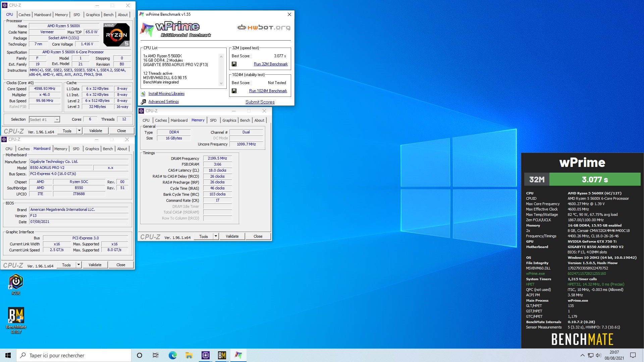This screenshot has width=644, height=362.
Task: Click the save icon for 32M score
Action: [234, 64]
